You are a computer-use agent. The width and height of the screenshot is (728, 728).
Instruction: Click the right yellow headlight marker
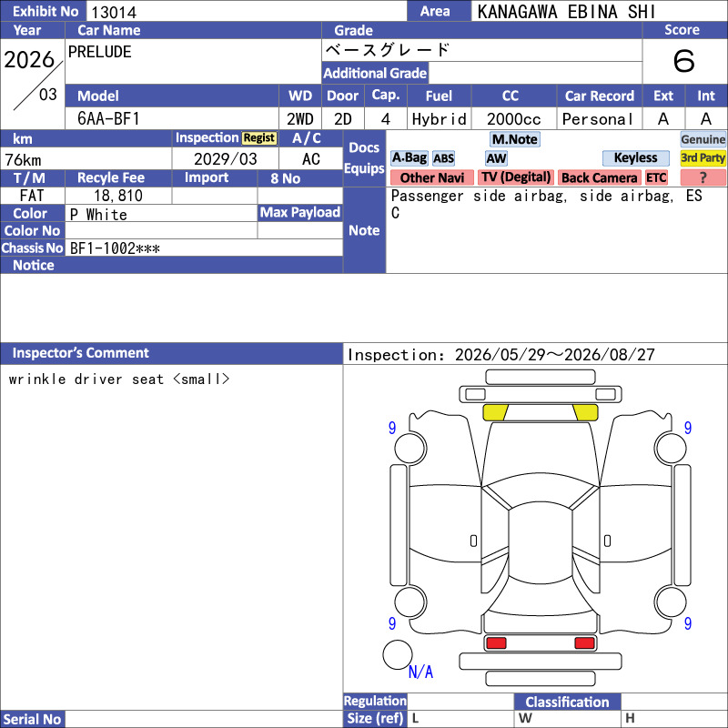[x=585, y=412]
